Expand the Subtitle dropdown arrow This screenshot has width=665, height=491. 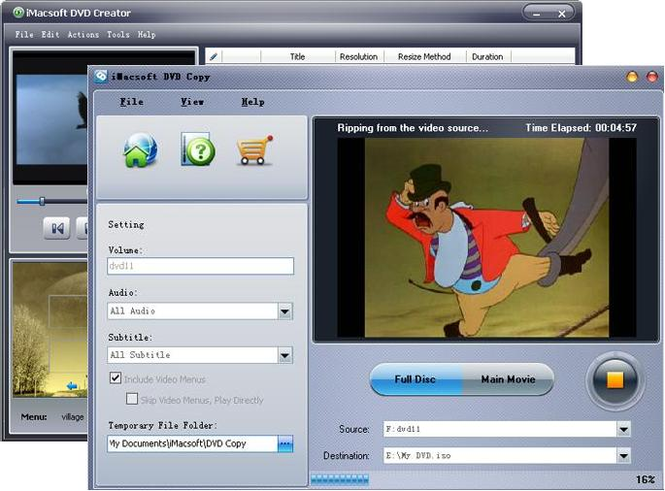coord(285,355)
